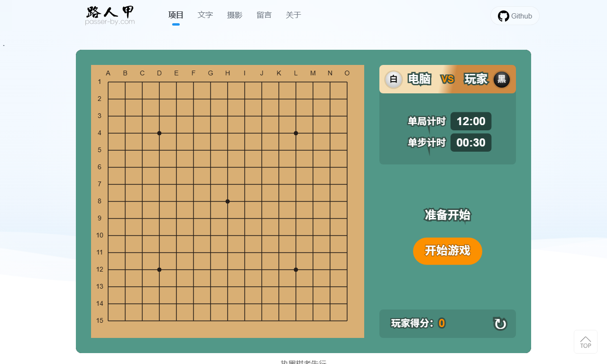
Task: Click column label O on board
Action: (347, 73)
